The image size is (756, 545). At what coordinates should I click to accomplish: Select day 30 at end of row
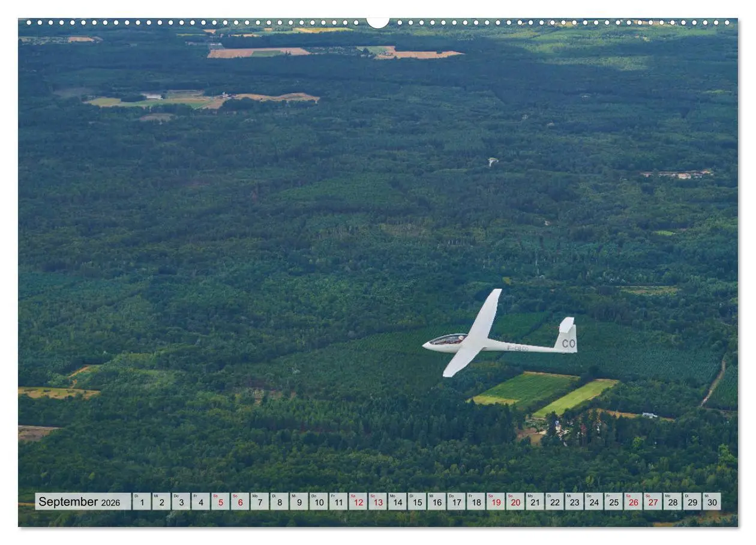[712, 502]
